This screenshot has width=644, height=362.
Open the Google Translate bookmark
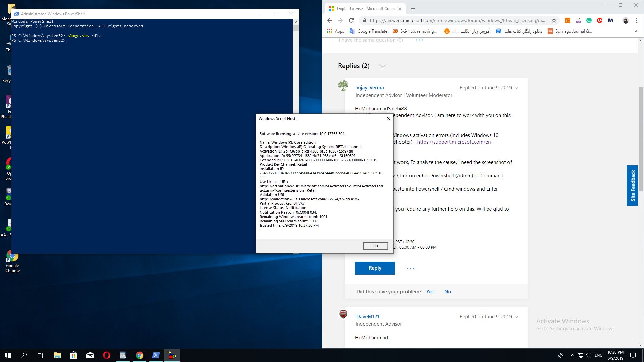pyautogui.click(x=368, y=31)
